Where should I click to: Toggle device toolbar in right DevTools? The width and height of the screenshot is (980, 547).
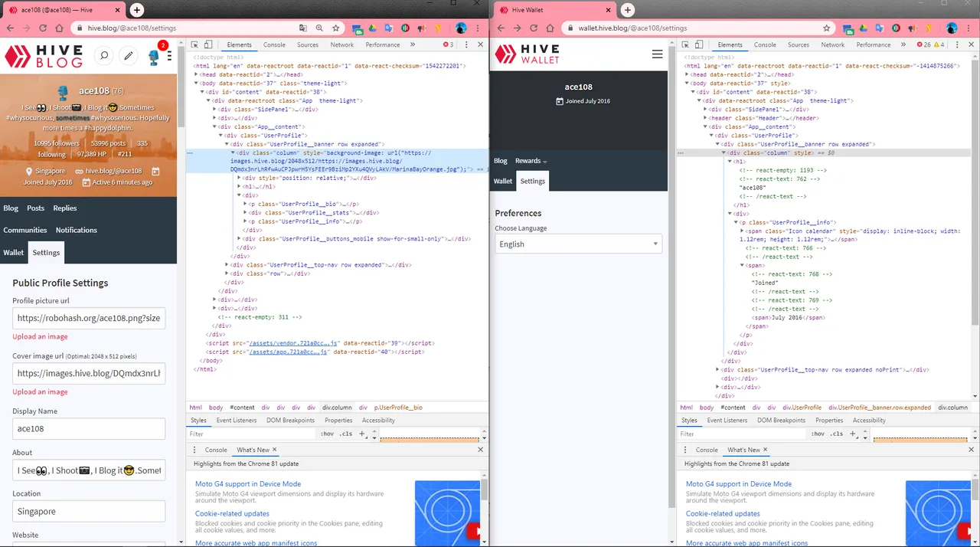pyautogui.click(x=699, y=44)
